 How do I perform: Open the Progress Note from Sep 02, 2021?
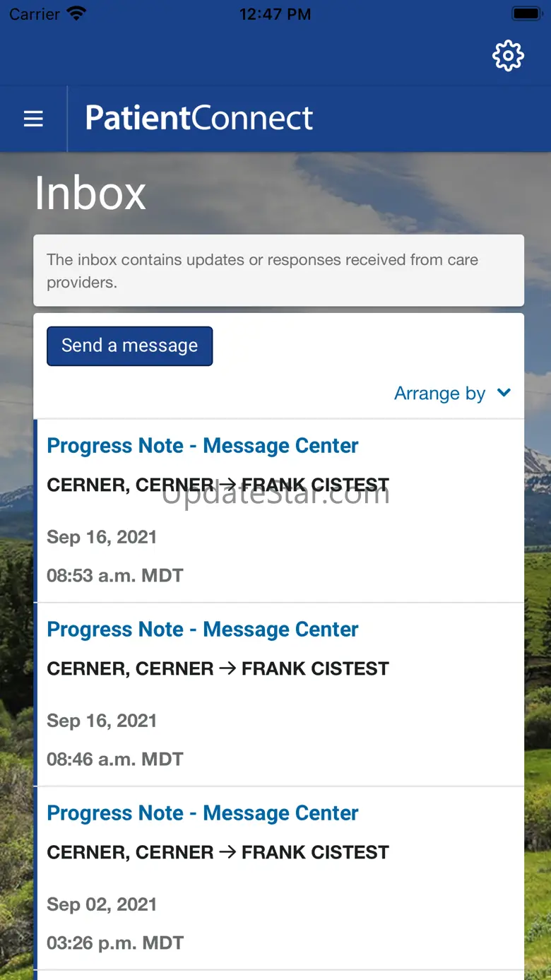click(x=202, y=813)
